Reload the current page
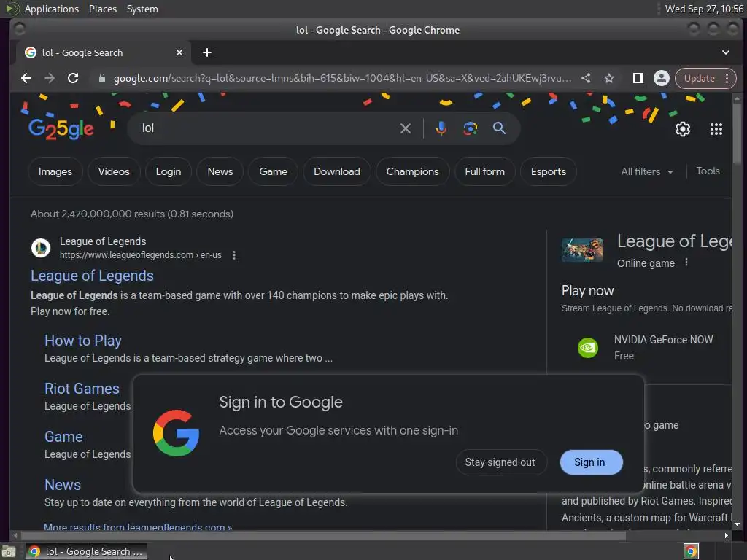This screenshot has height=560, width=747. click(73, 78)
